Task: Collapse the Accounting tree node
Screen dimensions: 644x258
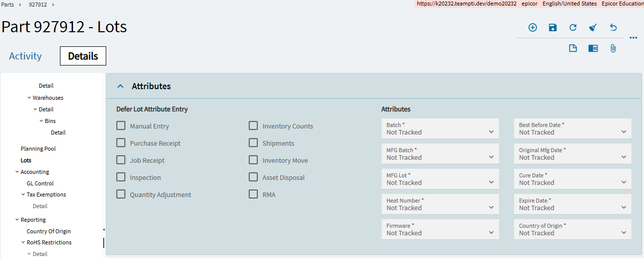Action: [x=17, y=172]
